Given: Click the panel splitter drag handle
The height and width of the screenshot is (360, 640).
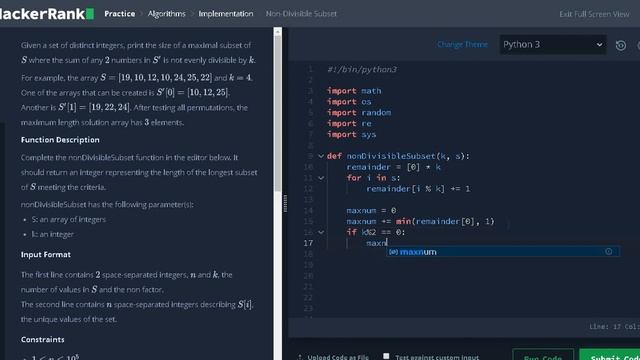Looking at the screenshot, I should [285, 203].
